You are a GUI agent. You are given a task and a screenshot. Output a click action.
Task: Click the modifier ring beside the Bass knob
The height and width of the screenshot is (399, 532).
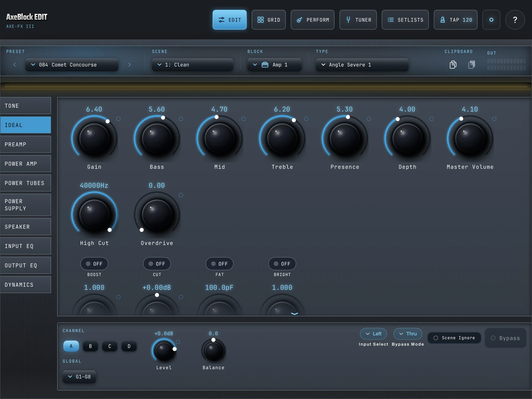(x=181, y=119)
